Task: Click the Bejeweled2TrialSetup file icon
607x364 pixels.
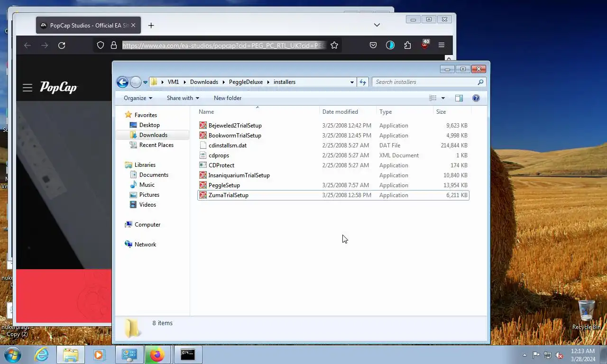Action: point(203,126)
